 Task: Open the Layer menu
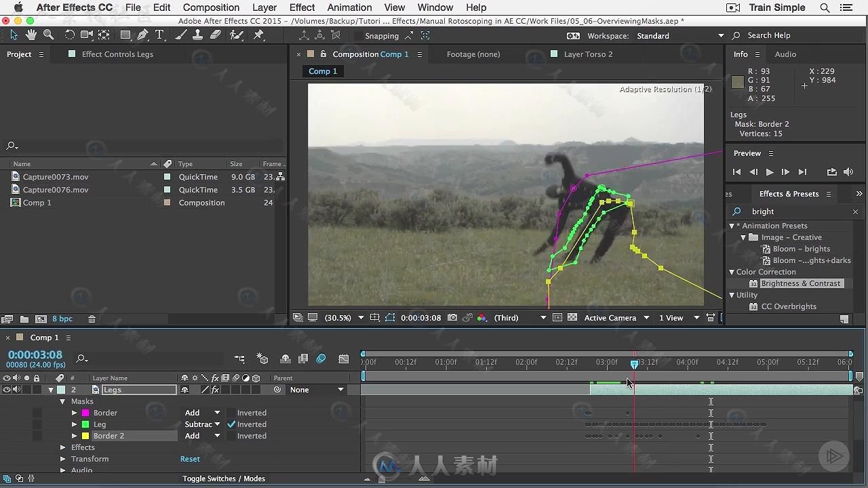pos(264,7)
